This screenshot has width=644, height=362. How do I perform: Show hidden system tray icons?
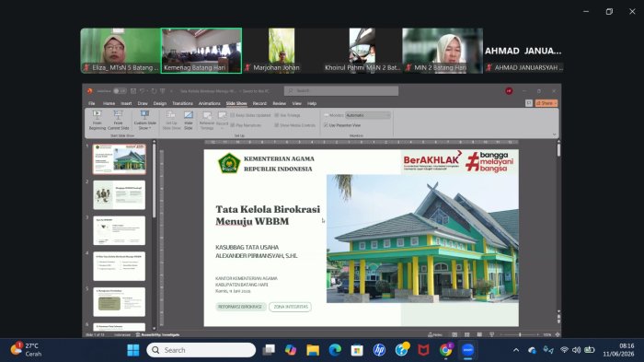pos(516,350)
